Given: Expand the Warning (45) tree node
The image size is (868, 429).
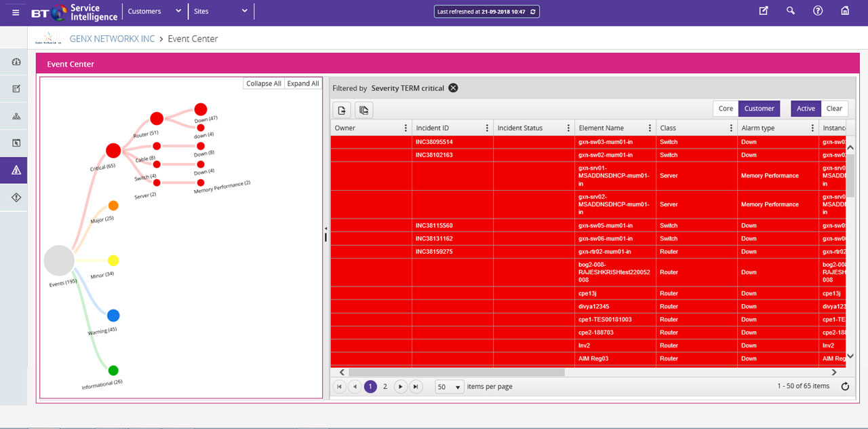Looking at the screenshot, I should tap(113, 316).
